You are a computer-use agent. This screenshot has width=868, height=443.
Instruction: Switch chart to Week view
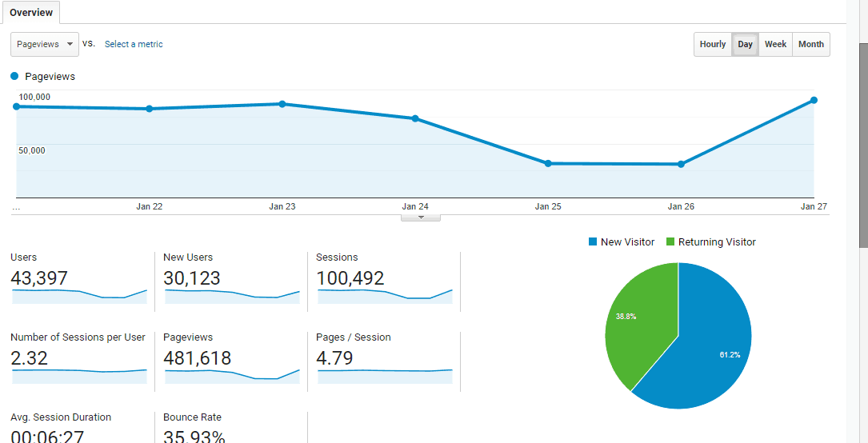click(775, 45)
